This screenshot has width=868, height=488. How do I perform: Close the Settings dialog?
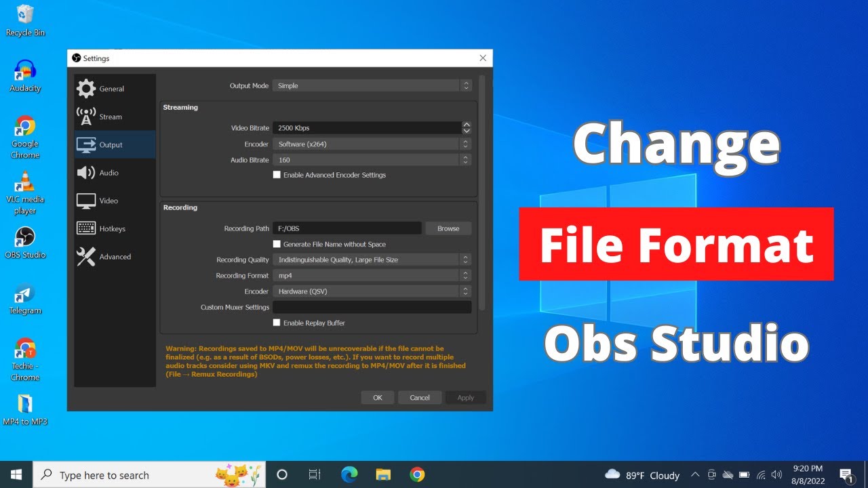(x=483, y=58)
